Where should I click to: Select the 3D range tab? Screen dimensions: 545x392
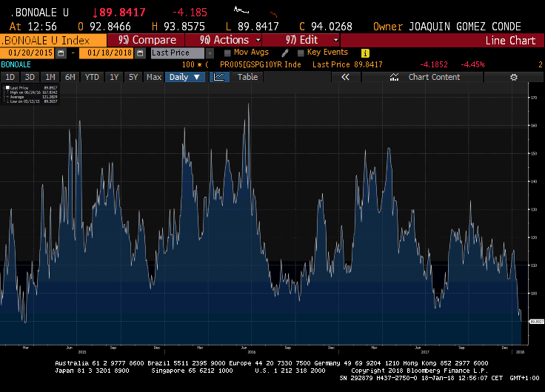(30, 77)
